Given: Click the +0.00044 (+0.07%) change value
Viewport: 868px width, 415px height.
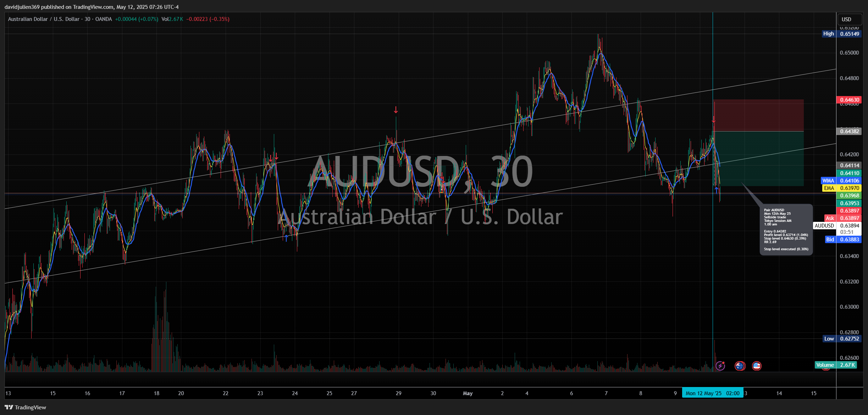Looking at the screenshot, I should point(137,19).
